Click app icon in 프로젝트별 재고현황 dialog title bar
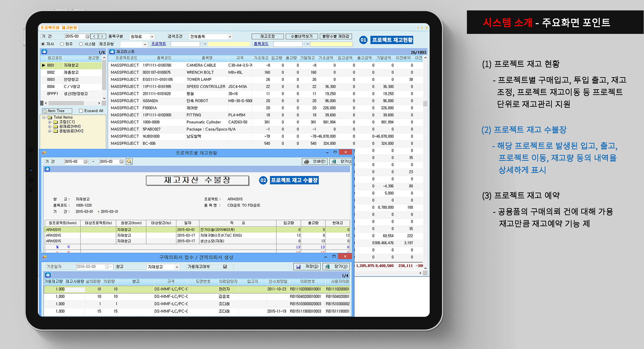 click(x=44, y=153)
